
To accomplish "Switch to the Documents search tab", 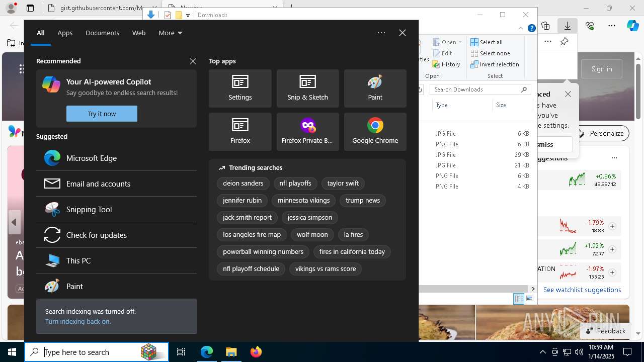I will point(102,33).
